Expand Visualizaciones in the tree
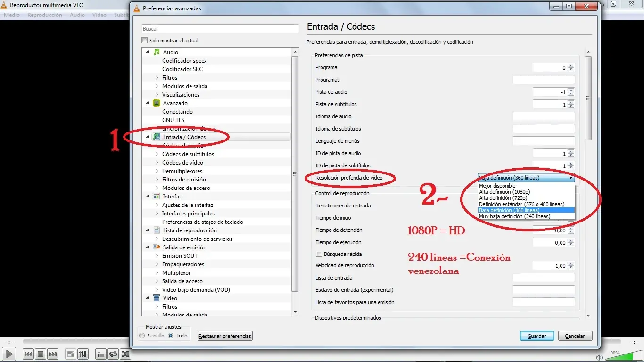This screenshot has height=362, width=644. coord(157,95)
